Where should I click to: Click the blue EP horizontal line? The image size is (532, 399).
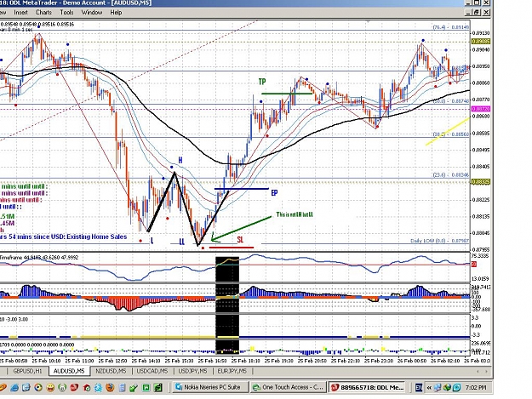[242, 189]
